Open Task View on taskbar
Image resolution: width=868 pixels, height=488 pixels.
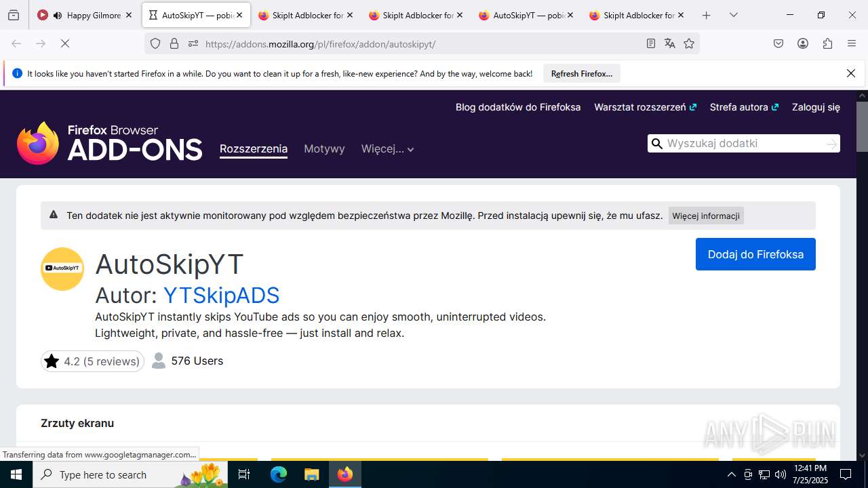[244, 474]
